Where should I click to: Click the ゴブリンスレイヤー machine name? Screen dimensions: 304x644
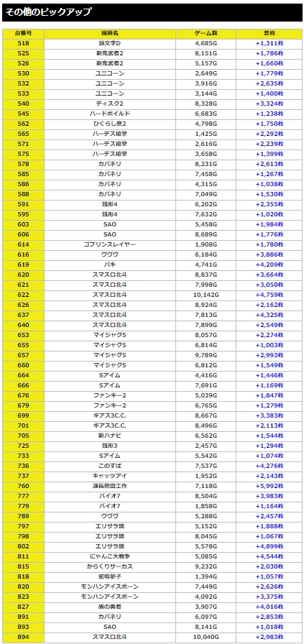[x=110, y=244]
